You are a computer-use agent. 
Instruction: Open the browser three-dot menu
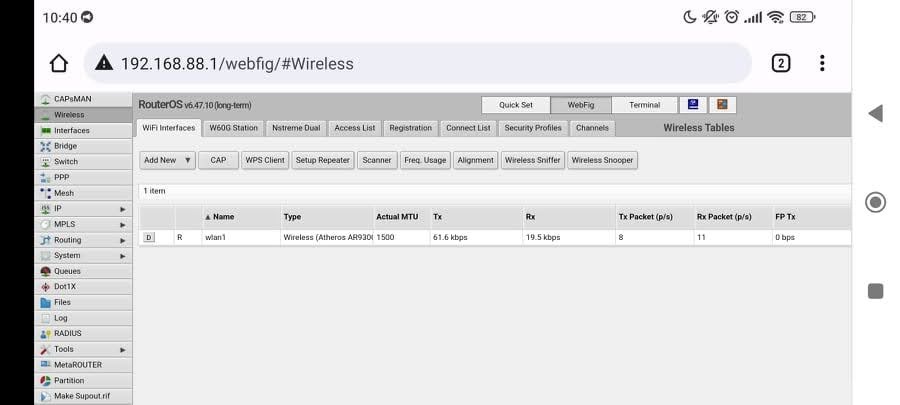822,63
